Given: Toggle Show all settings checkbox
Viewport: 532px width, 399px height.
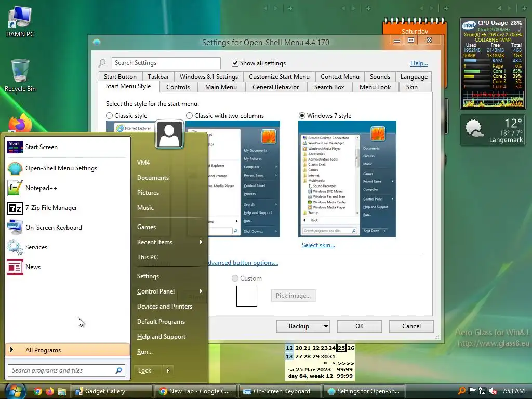Looking at the screenshot, I should tap(235, 63).
